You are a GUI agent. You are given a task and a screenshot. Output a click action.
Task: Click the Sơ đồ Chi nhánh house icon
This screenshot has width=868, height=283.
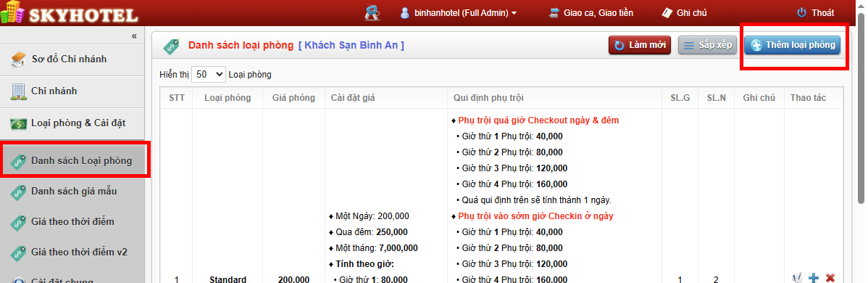click(18, 60)
